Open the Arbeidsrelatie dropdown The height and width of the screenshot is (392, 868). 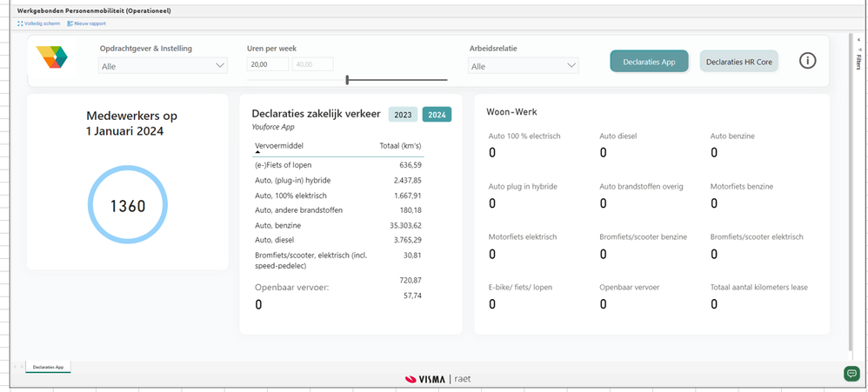tap(523, 66)
